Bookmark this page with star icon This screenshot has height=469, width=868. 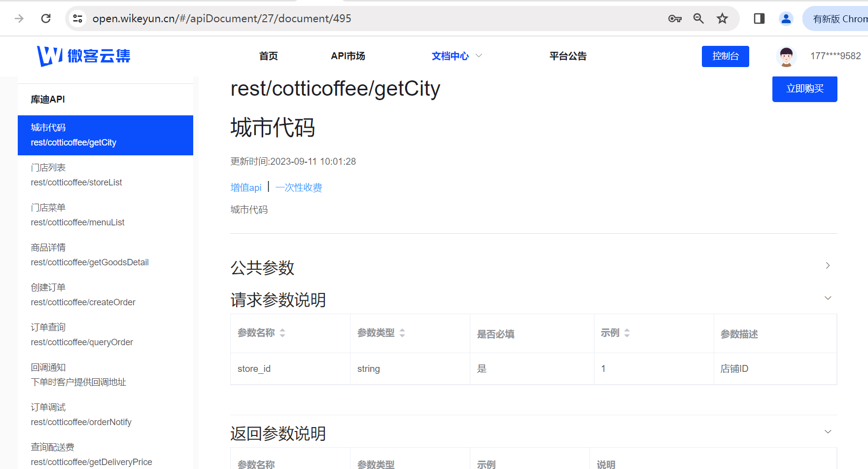[x=722, y=19]
